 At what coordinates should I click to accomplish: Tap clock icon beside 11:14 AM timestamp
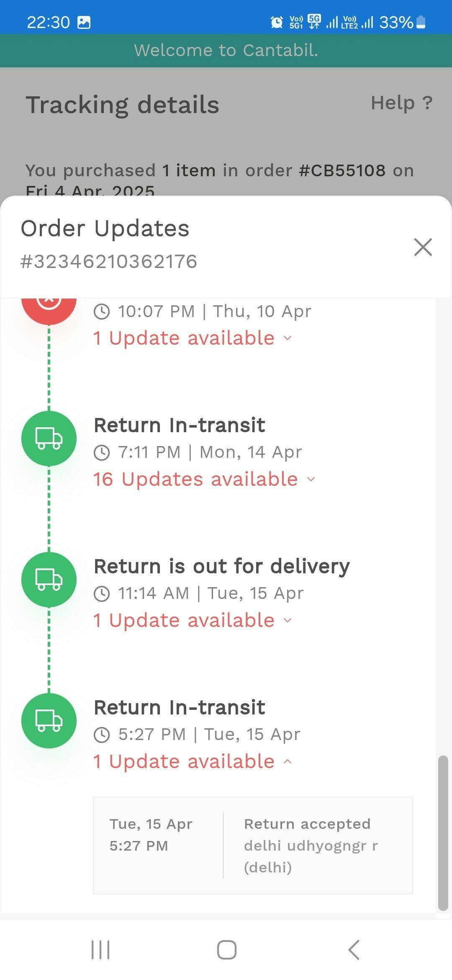pos(102,593)
